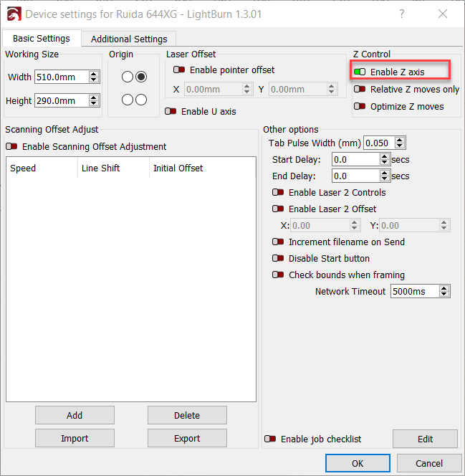Enable Scanning Offset Adjustment

point(11,147)
